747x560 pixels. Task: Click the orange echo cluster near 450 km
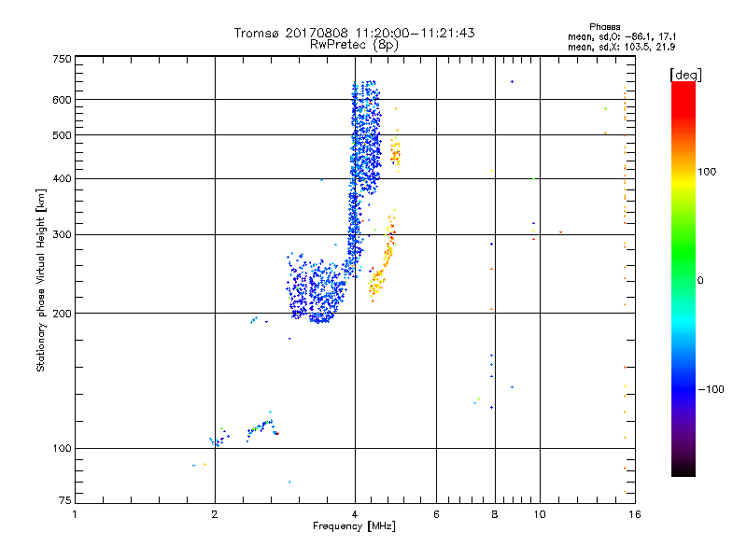click(395, 151)
